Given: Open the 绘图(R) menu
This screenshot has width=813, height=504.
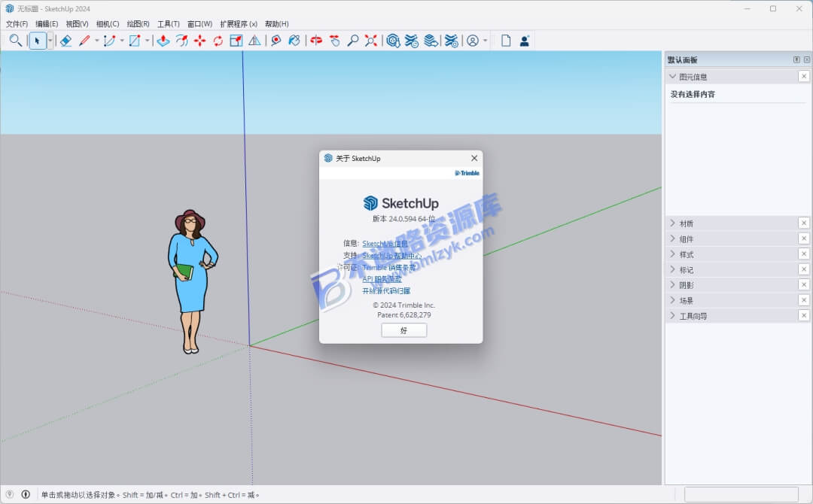Looking at the screenshot, I should click(x=138, y=24).
